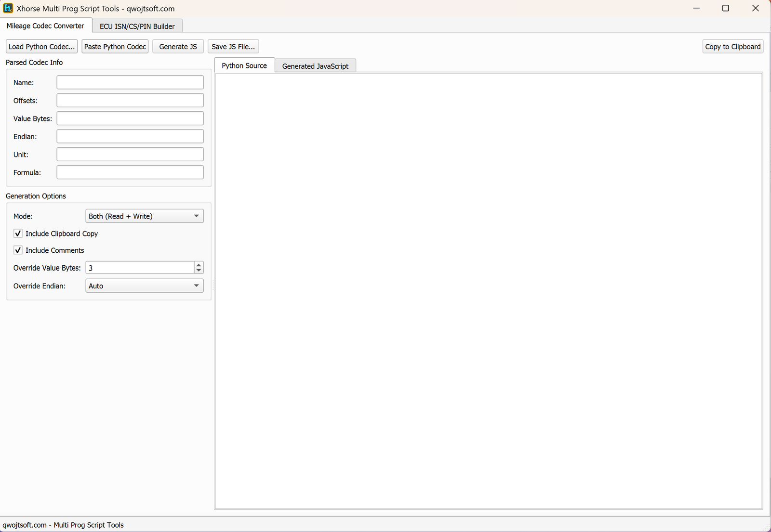Focus the Endian input field
Viewport: 771px width, 532px height.
click(x=130, y=136)
